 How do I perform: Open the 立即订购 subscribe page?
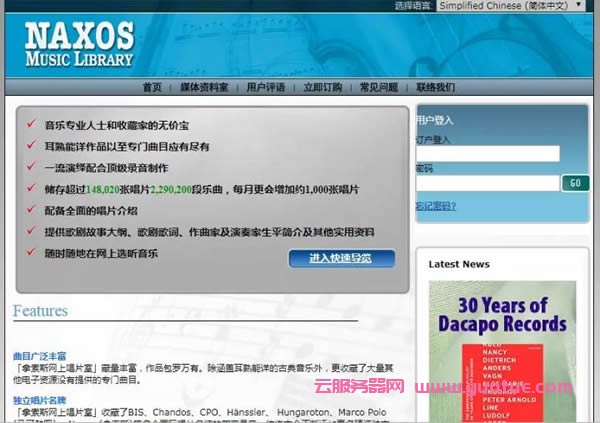322,87
